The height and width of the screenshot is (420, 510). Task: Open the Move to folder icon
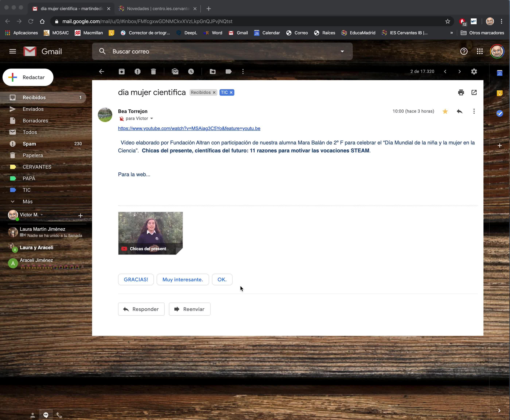[212, 71]
